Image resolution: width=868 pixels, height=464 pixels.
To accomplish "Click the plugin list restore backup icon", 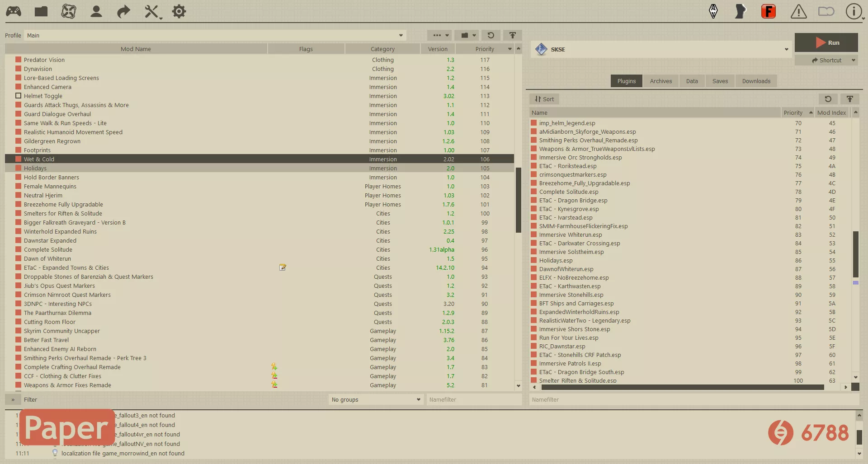I will point(828,99).
